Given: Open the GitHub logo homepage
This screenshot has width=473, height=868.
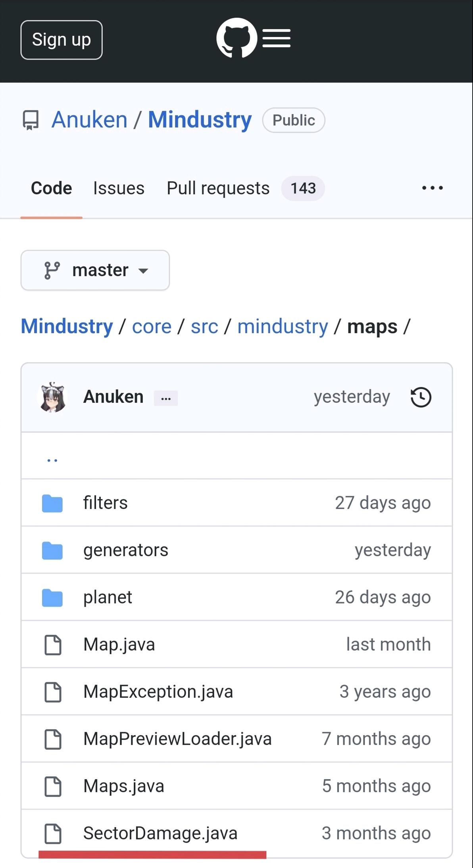Looking at the screenshot, I should (x=236, y=38).
